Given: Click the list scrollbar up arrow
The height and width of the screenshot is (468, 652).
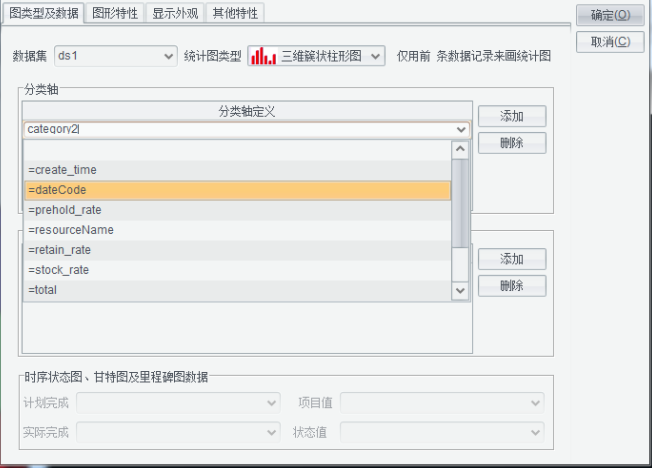Looking at the screenshot, I should click(460, 149).
